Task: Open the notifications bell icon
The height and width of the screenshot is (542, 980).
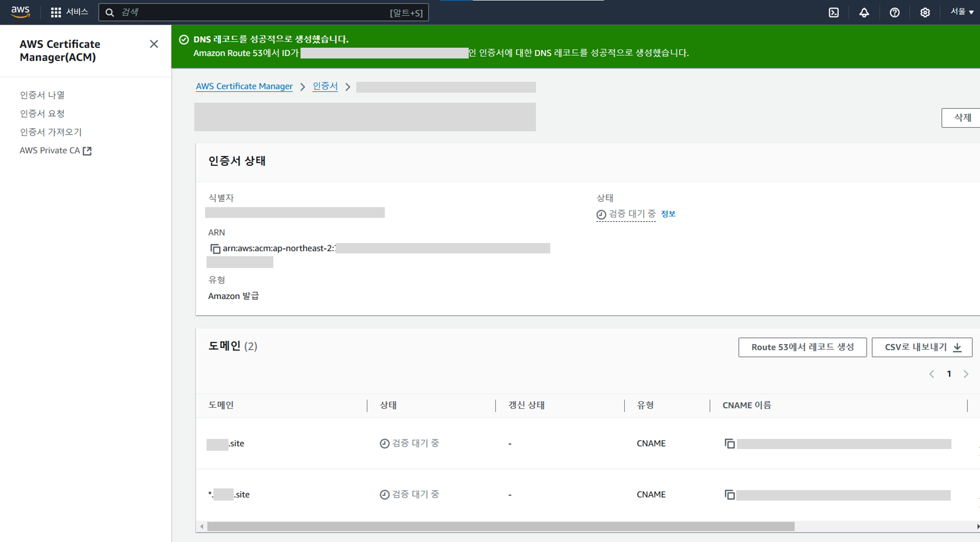Action: 864,13
